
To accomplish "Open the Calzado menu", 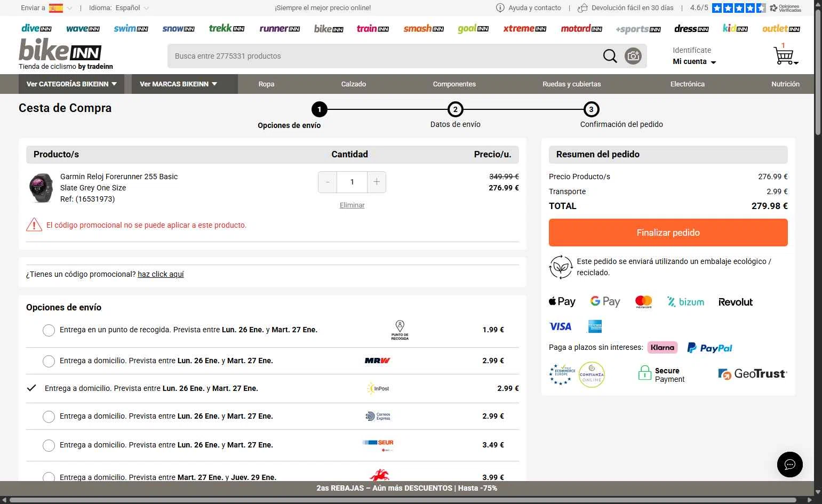I will tap(354, 84).
